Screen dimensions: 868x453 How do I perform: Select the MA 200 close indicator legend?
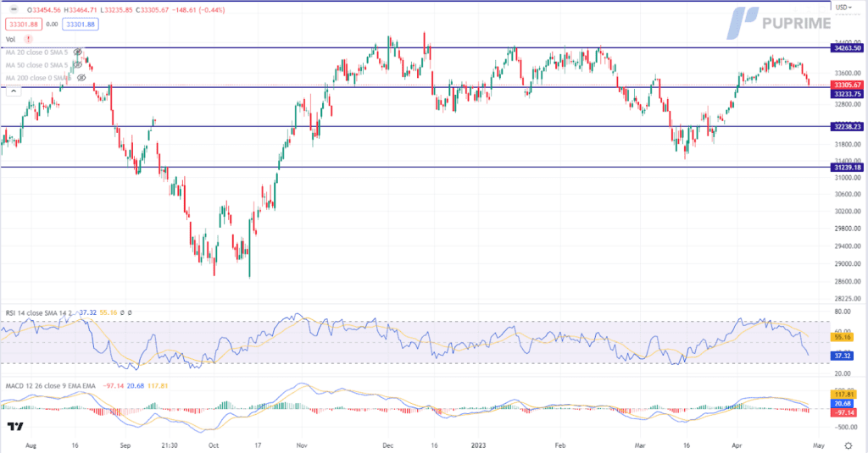[x=39, y=78]
